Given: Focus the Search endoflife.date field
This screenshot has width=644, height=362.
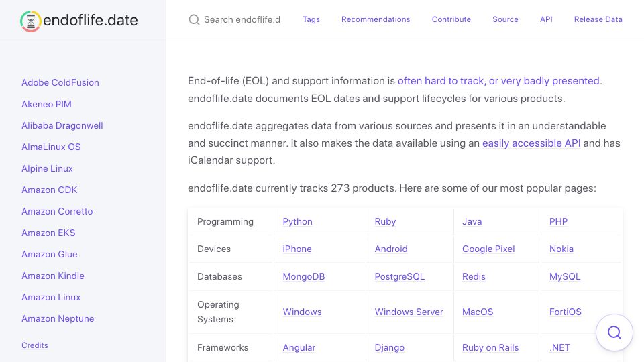Looking at the screenshot, I should click(x=242, y=19).
